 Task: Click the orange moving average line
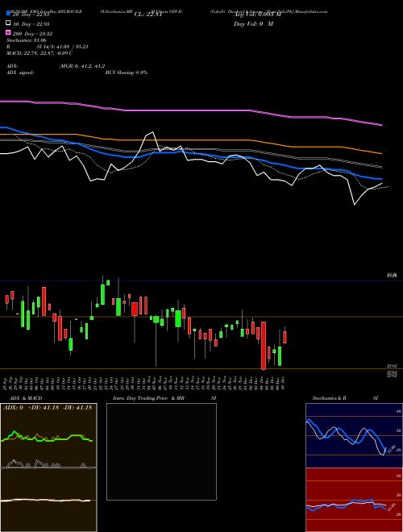(190, 140)
